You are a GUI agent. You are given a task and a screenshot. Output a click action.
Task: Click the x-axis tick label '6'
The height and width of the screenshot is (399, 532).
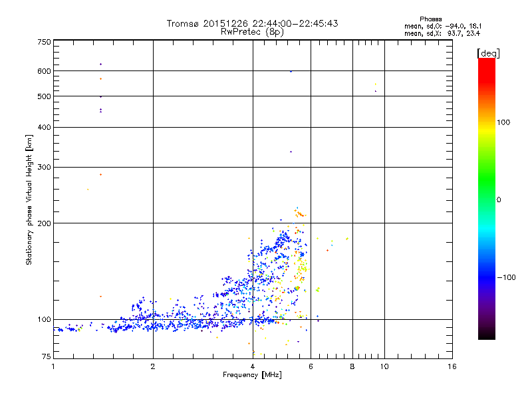(311, 366)
